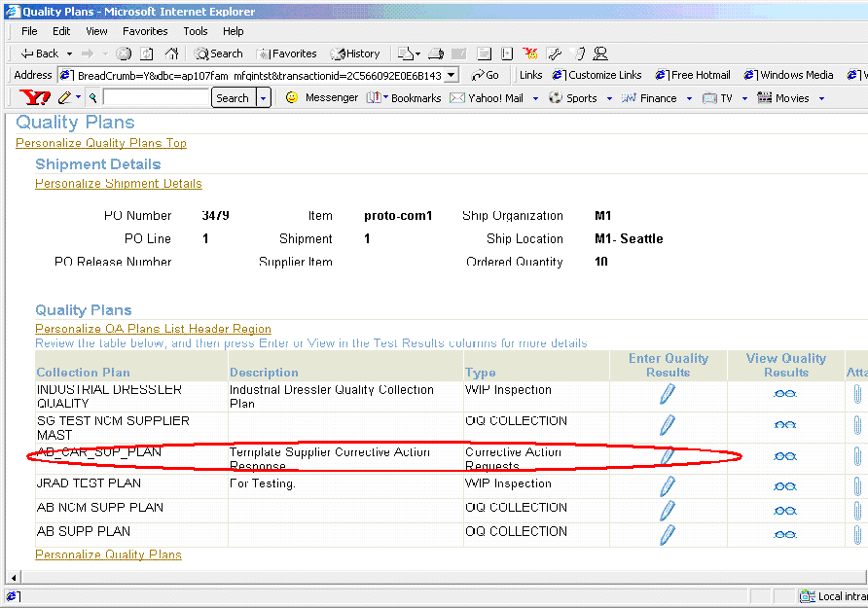Enter results for JRAD TEST PLAN pencil
Screen dimensions: 868x608
668,486
